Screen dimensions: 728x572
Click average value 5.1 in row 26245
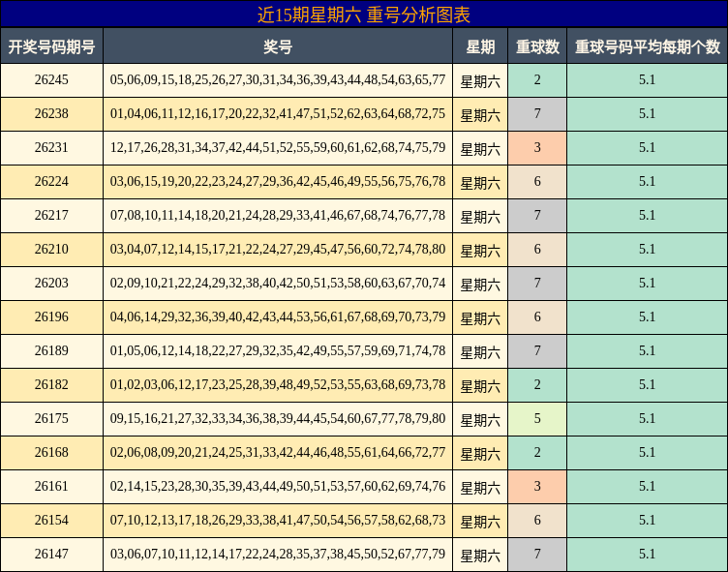[648, 80]
